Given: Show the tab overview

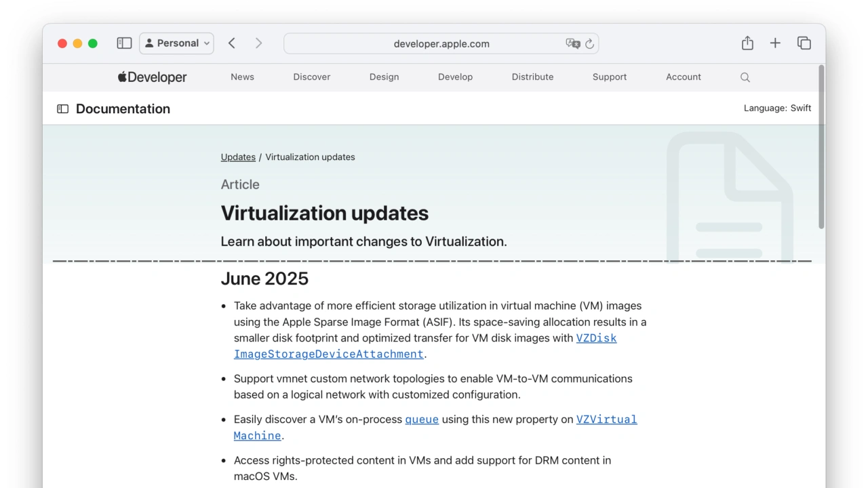Looking at the screenshot, I should (x=804, y=43).
